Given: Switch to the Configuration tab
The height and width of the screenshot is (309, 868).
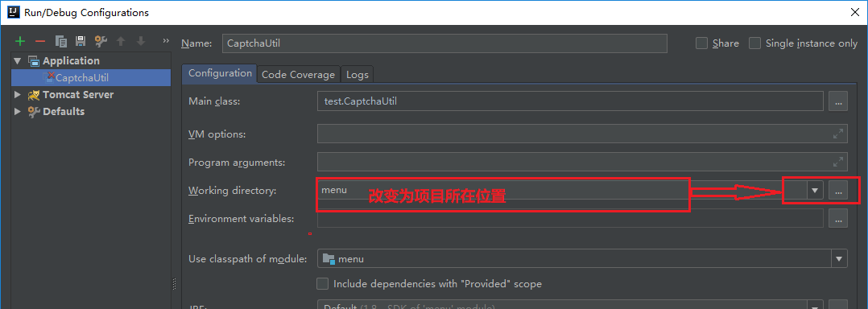Looking at the screenshot, I should coord(220,73).
